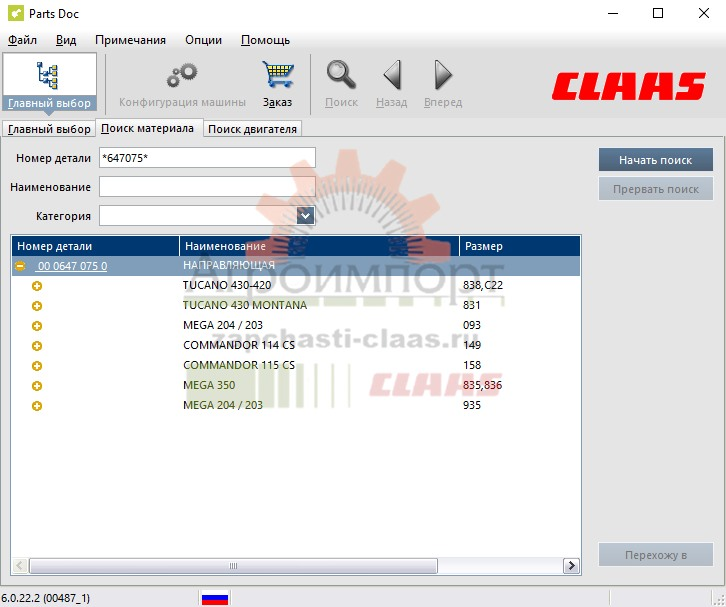Open part number link 00 0647 075 0
The height and width of the screenshot is (607, 726).
pos(72,266)
